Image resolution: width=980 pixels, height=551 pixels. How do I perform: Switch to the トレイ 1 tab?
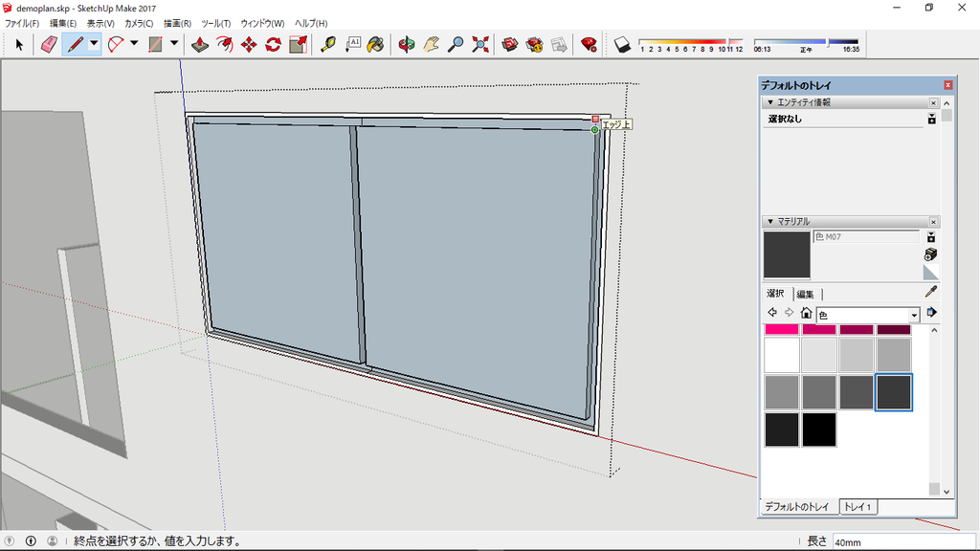pos(857,507)
